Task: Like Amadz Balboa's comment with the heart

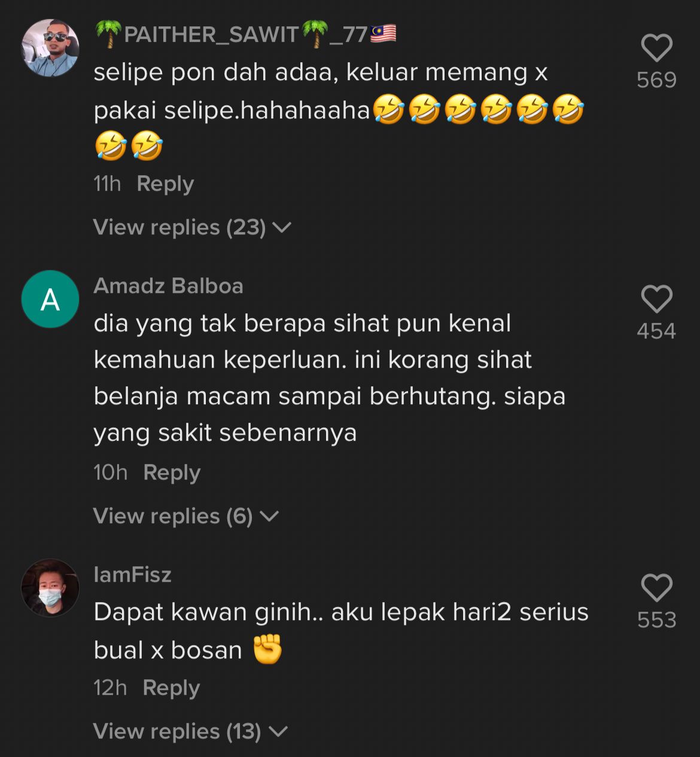Action: 656,299
